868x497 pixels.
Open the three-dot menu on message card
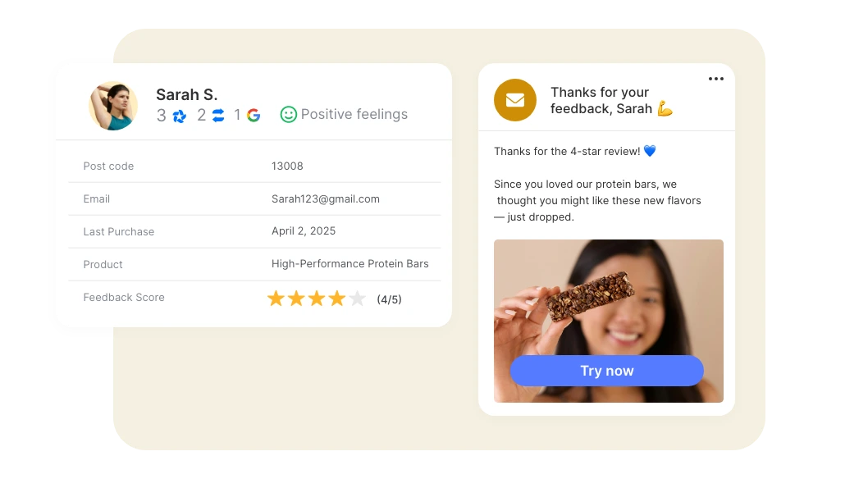tap(715, 79)
